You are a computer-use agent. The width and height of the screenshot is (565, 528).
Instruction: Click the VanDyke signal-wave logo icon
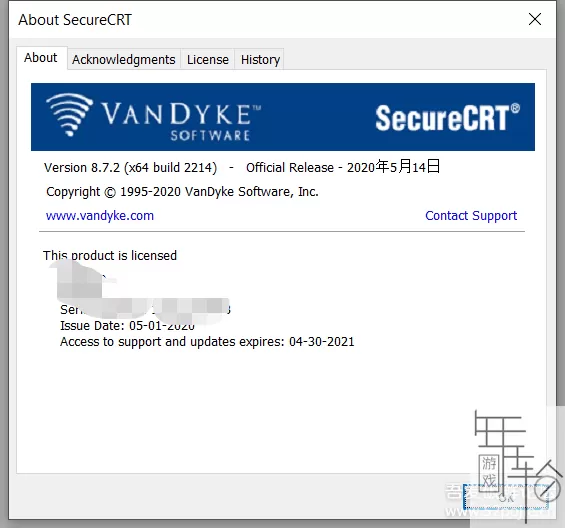coord(70,115)
